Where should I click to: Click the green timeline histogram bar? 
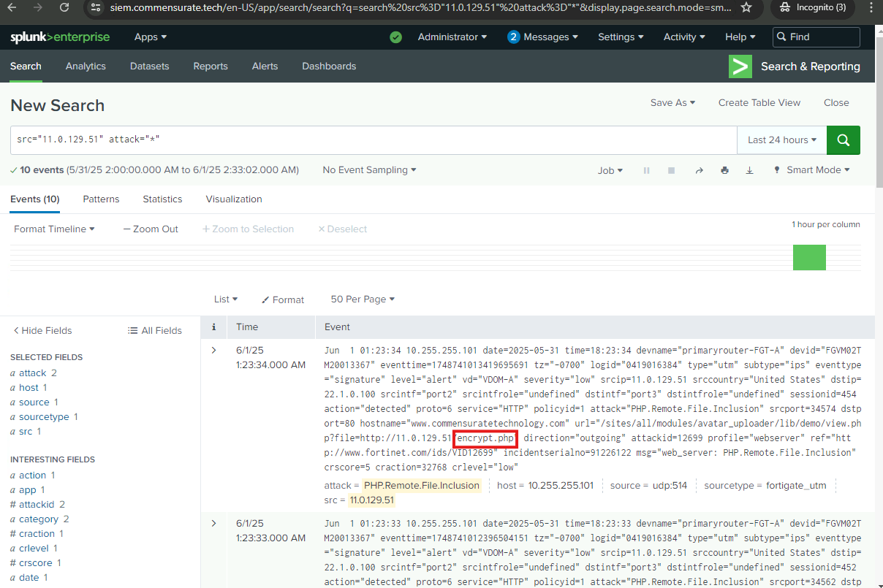pyautogui.click(x=809, y=257)
